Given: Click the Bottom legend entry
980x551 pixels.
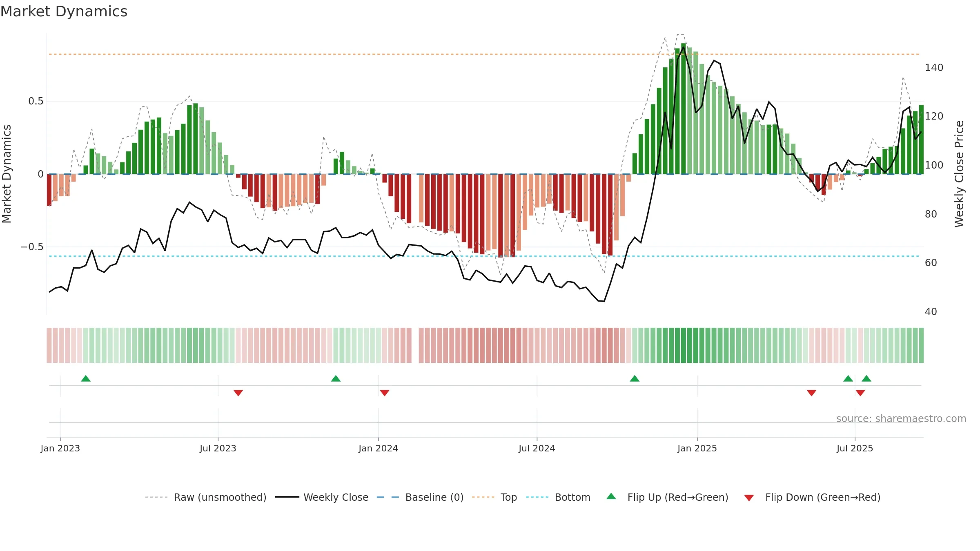Looking at the screenshot, I should pos(558,497).
